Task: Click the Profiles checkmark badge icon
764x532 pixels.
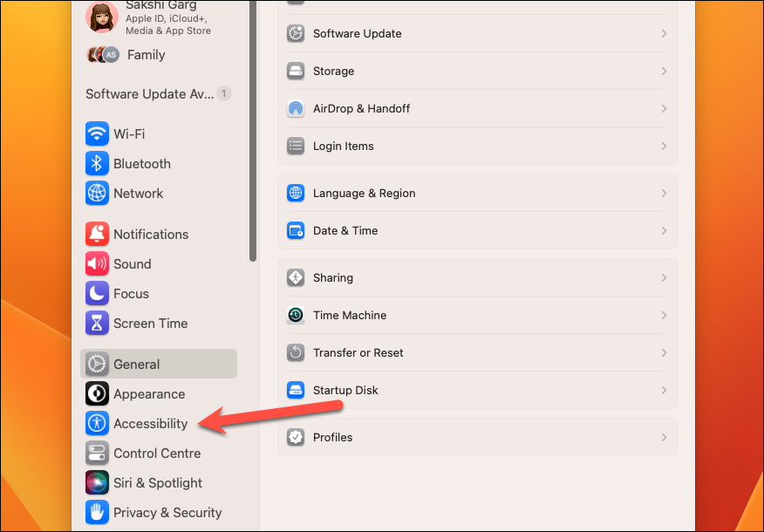Action: click(296, 438)
